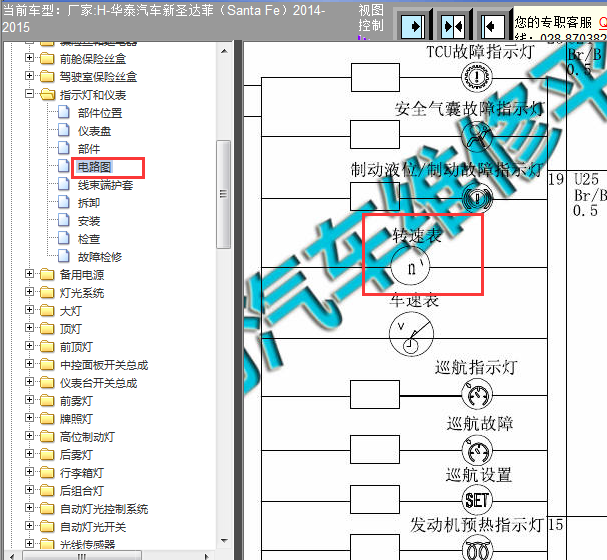Open the 拆卸 page
This screenshot has width=607, height=560.
pos(89,203)
